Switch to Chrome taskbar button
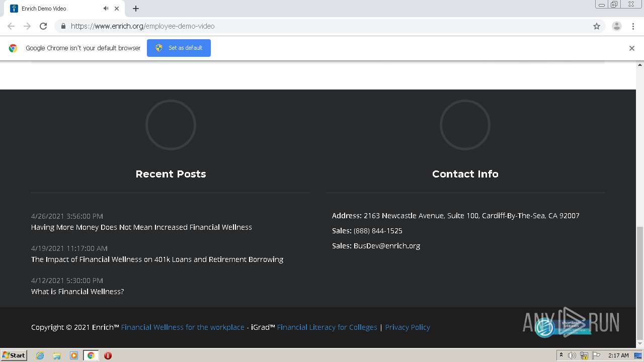The image size is (644, 362). (91, 355)
